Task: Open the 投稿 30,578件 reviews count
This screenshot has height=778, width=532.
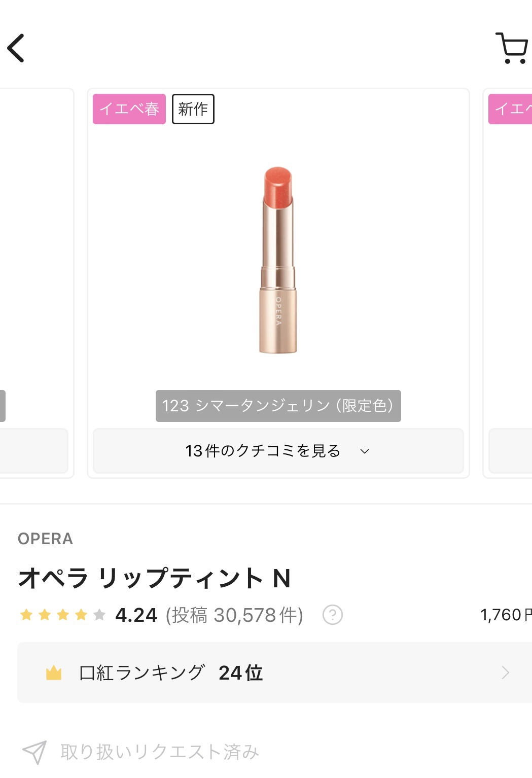Action: click(234, 615)
